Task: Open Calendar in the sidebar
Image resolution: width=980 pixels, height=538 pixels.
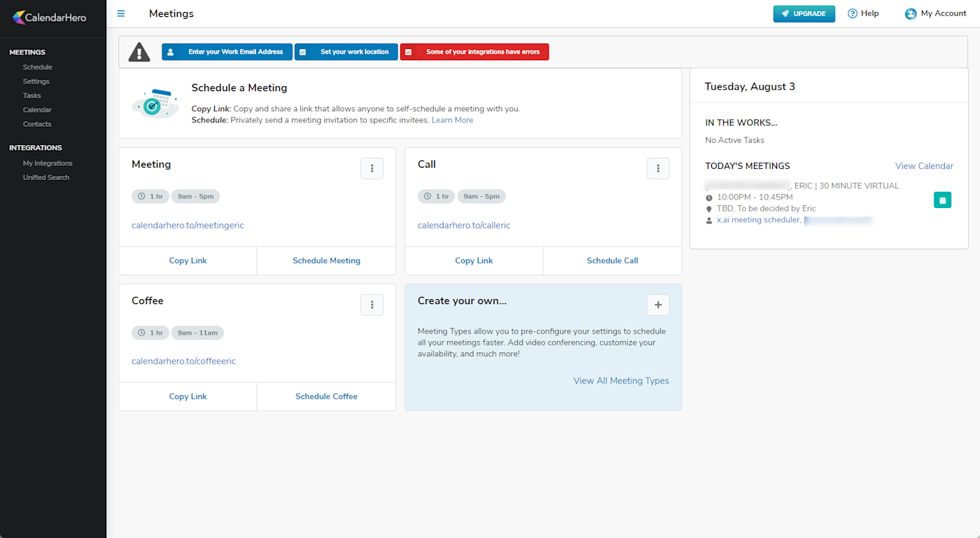Action: click(x=37, y=110)
